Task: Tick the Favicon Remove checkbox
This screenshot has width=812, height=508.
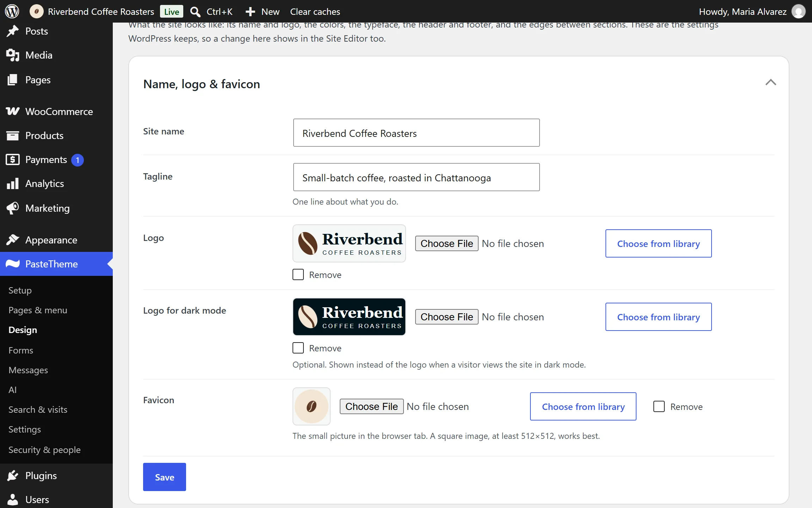Action: point(659,406)
